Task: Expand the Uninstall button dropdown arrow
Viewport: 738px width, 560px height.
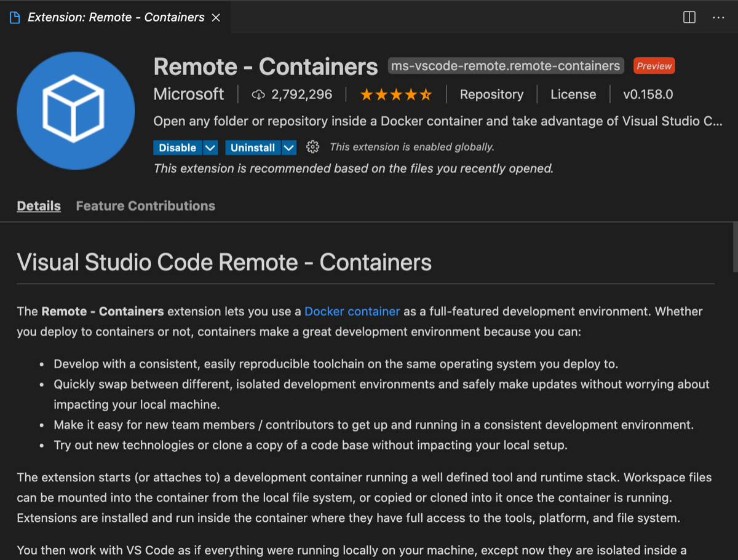Action: [289, 148]
